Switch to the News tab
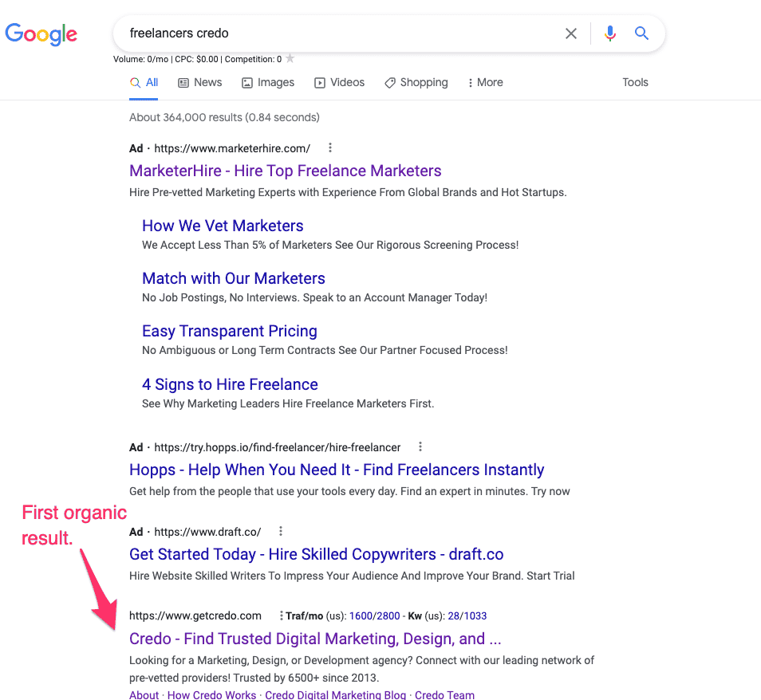The width and height of the screenshot is (761, 700). coord(200,82)
